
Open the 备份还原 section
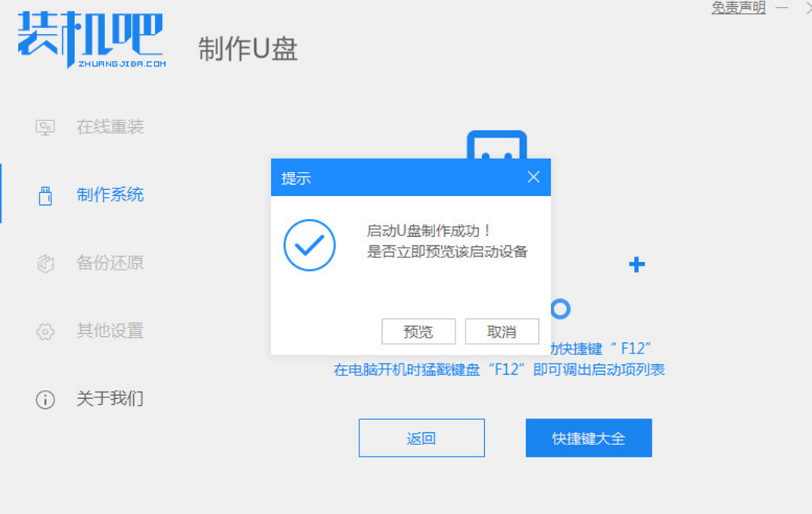110,263
